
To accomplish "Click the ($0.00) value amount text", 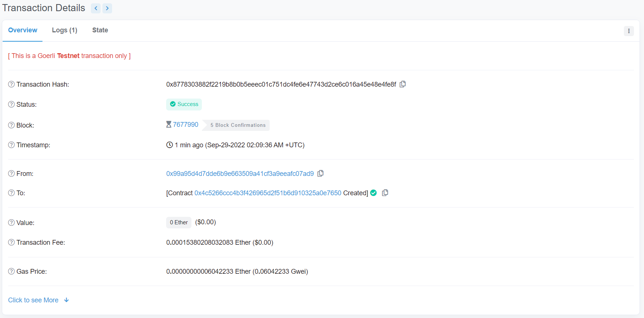I will [x=206, y=222].
